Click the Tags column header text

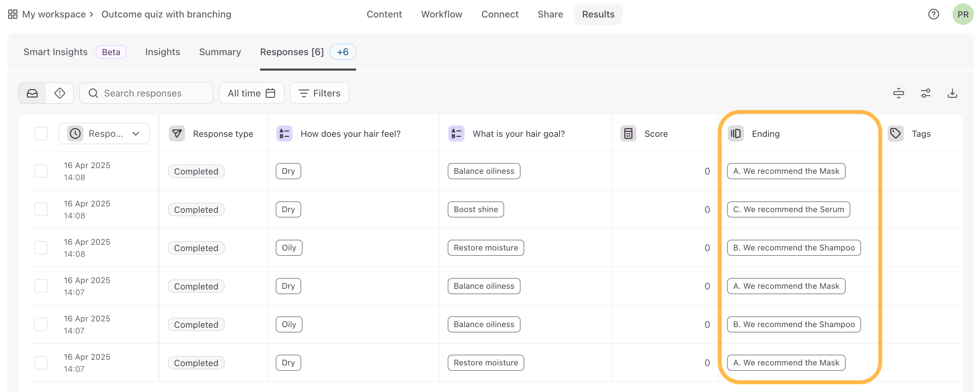[x=921, y=134]
